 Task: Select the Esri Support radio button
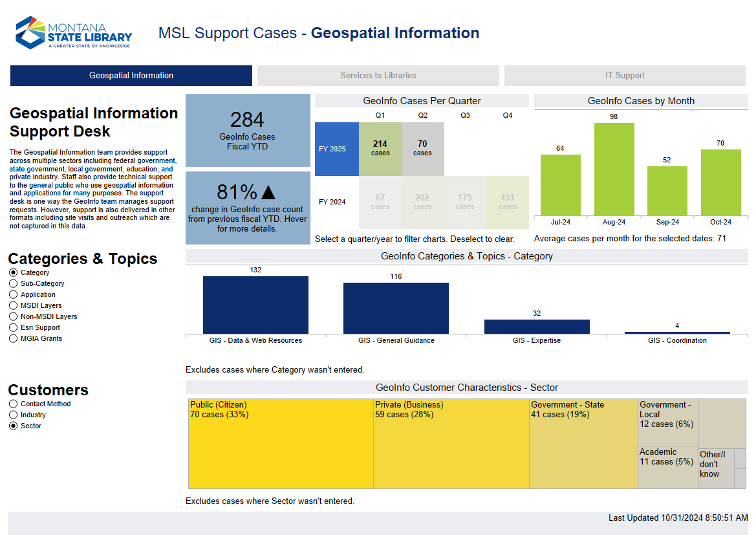coord(13,327)
